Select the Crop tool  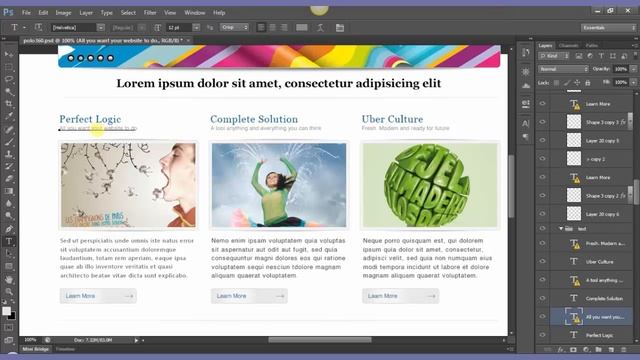[9, 104]
